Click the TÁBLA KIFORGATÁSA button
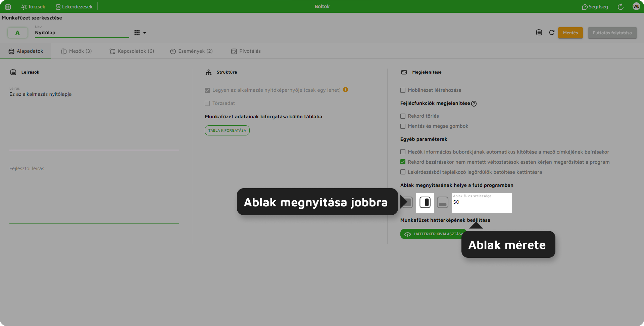The height and width of the screenshot is (326, 644). point(227,130)
